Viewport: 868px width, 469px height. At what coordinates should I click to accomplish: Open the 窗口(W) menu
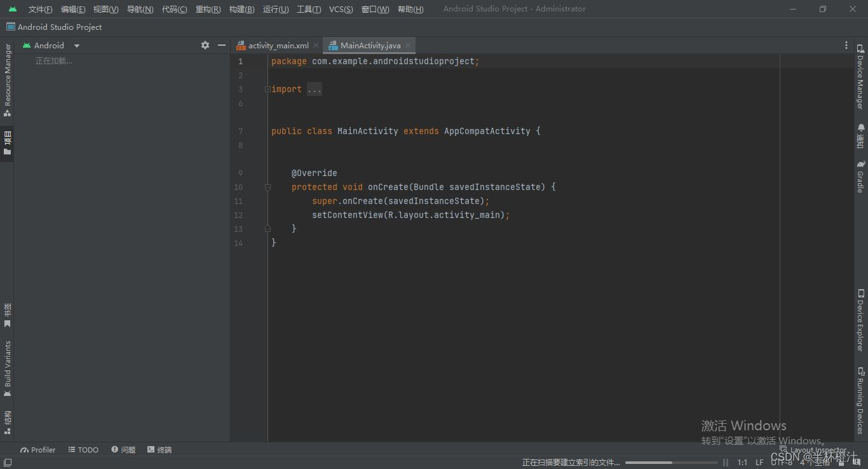point(375,9)
